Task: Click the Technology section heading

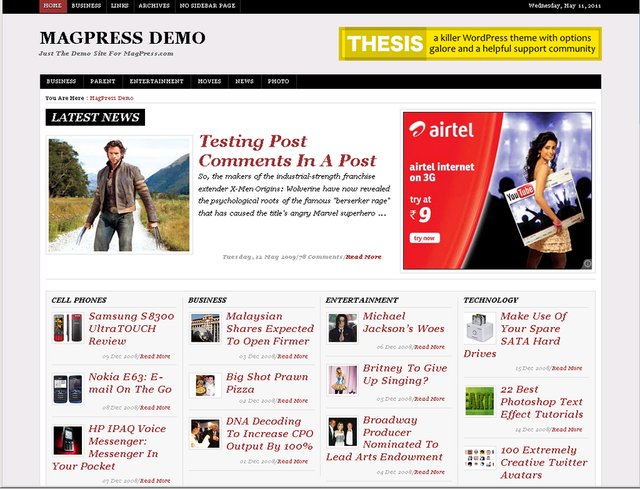Action: point(491,300)
